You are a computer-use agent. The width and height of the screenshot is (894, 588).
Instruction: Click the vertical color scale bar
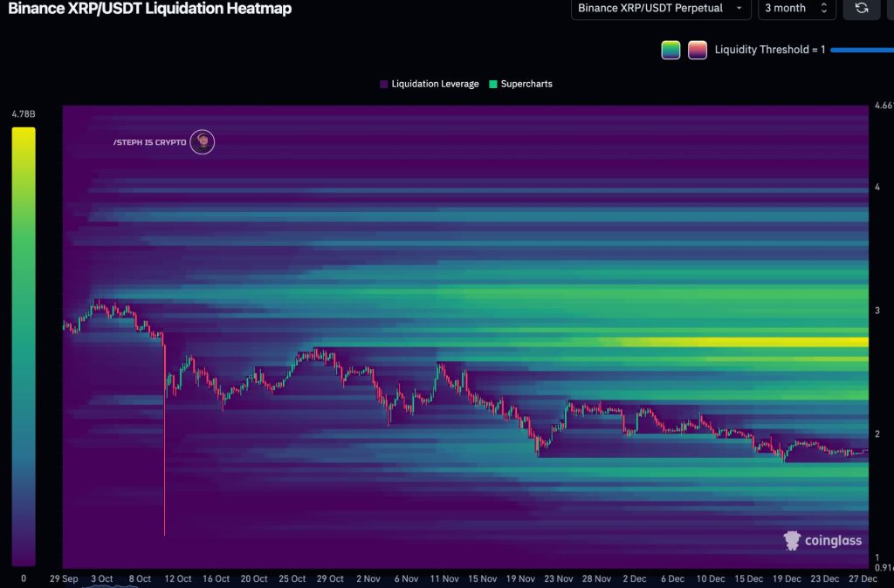(24, 346)
